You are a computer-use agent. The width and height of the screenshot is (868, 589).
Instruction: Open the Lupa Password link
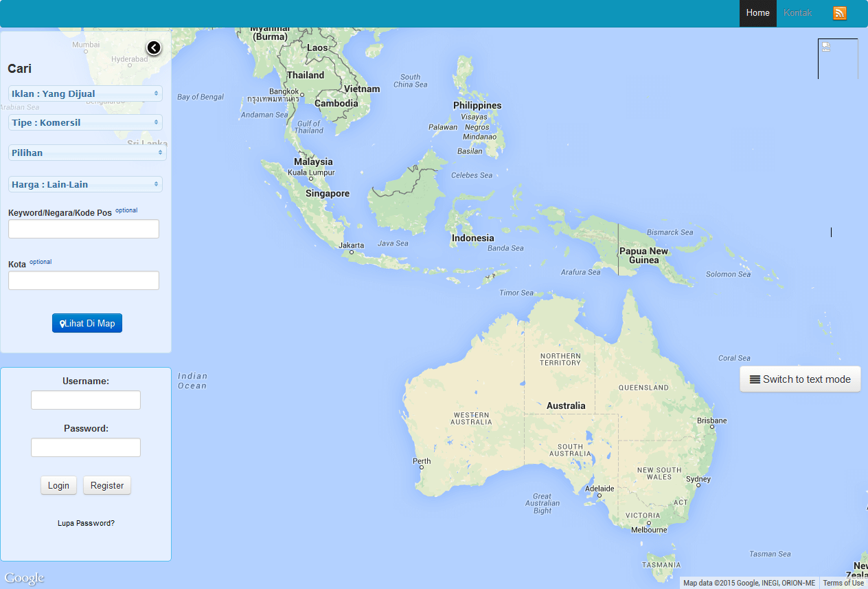pos(86,523)
